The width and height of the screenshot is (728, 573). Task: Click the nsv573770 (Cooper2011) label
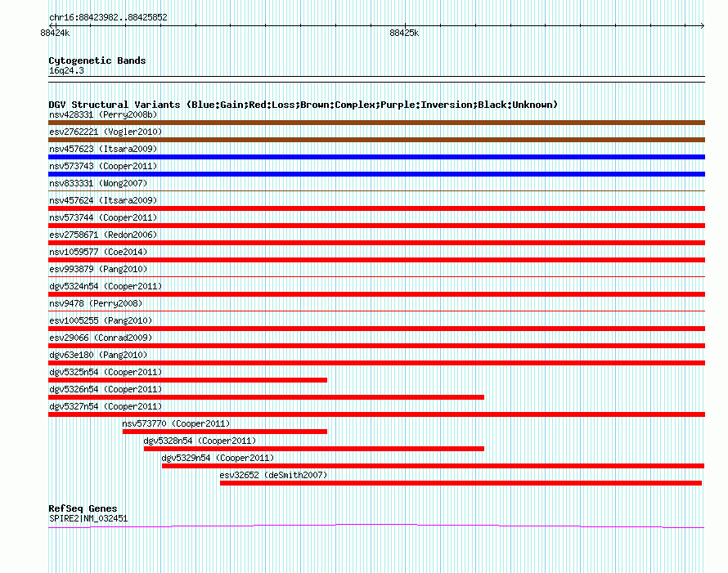(176, 423)
